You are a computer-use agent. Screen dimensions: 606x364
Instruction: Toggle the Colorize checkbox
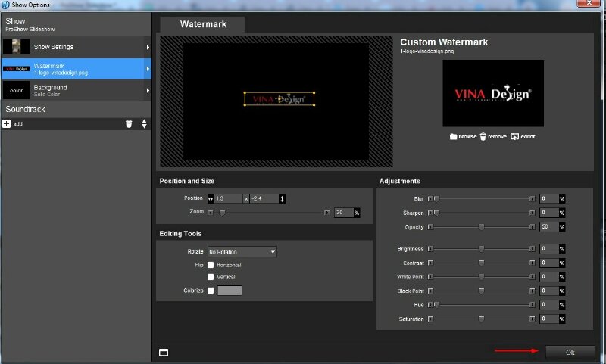click(x=211, y=291)
